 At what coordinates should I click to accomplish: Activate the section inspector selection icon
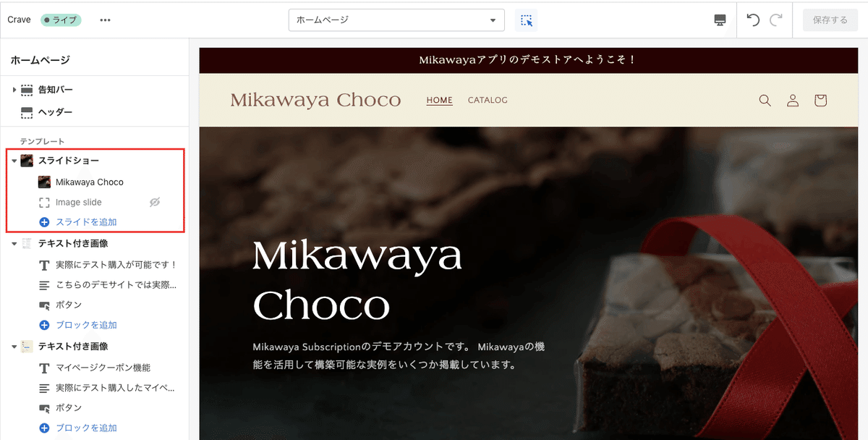(526, 20)
